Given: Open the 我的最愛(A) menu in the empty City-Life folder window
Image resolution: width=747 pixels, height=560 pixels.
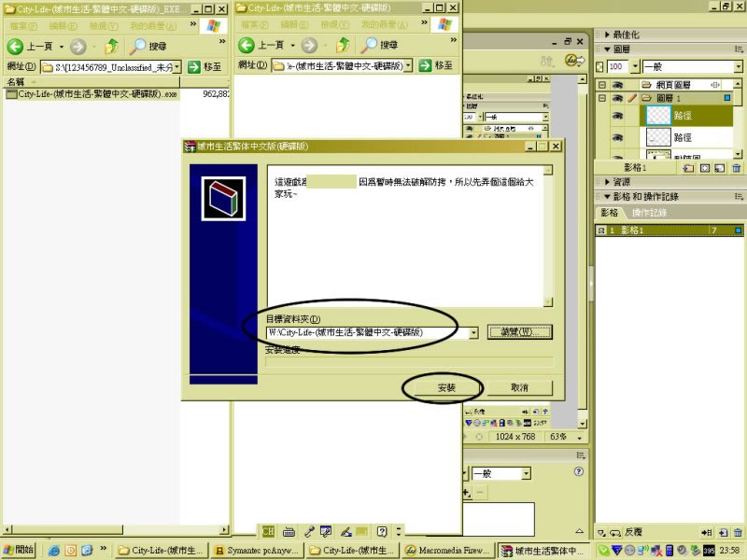Looking at the screenshot, I should point(385,24).
